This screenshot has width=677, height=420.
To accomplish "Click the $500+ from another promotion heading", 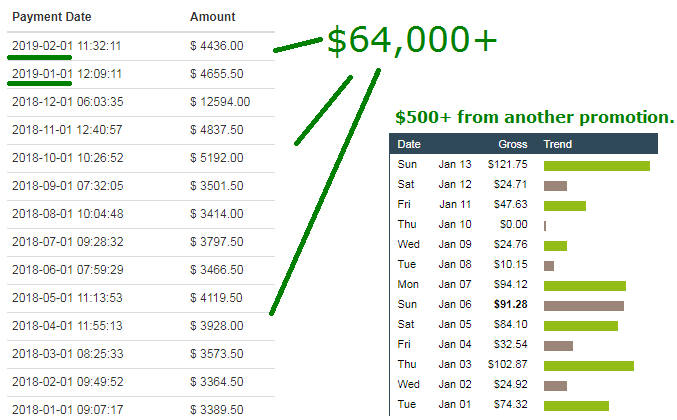I will (x=535, y=117).
